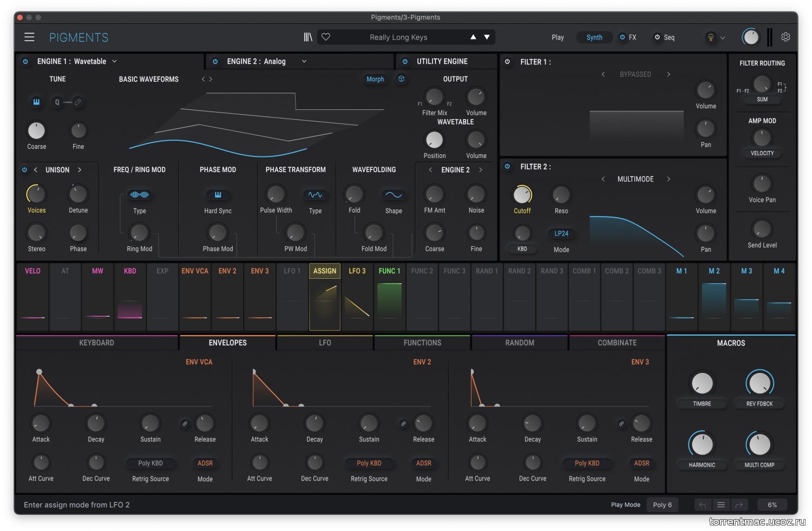Click the Wavefolding Shape sine icon
The width and height of the screenshot is (812, 531).
394,195
